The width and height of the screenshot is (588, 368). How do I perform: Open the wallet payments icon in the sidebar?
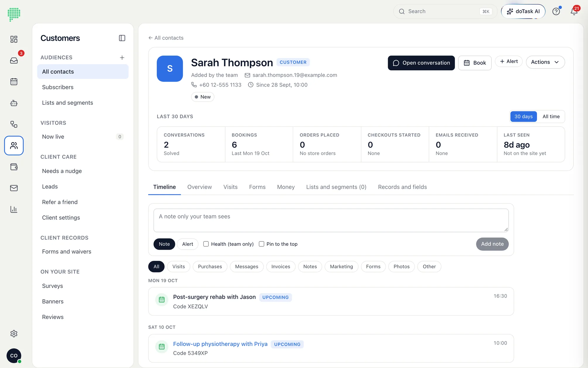click(14, 167)
